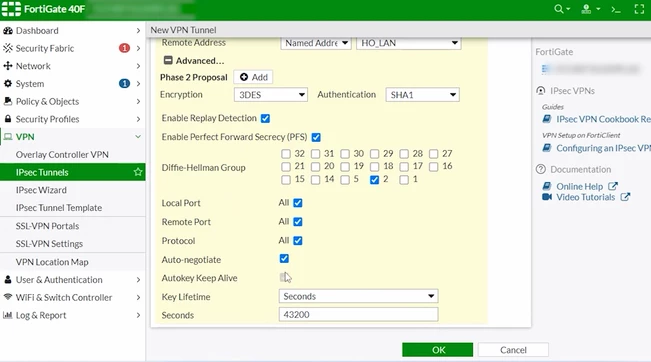Uncheck Local Port All checkbox

(x=298, y=203)
